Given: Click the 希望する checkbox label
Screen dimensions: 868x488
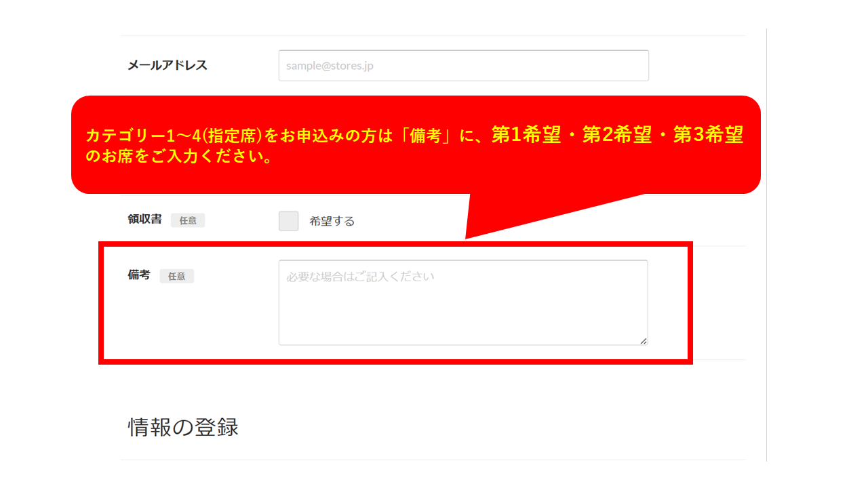Looking at the screenshot, I should tap(332, 221).
